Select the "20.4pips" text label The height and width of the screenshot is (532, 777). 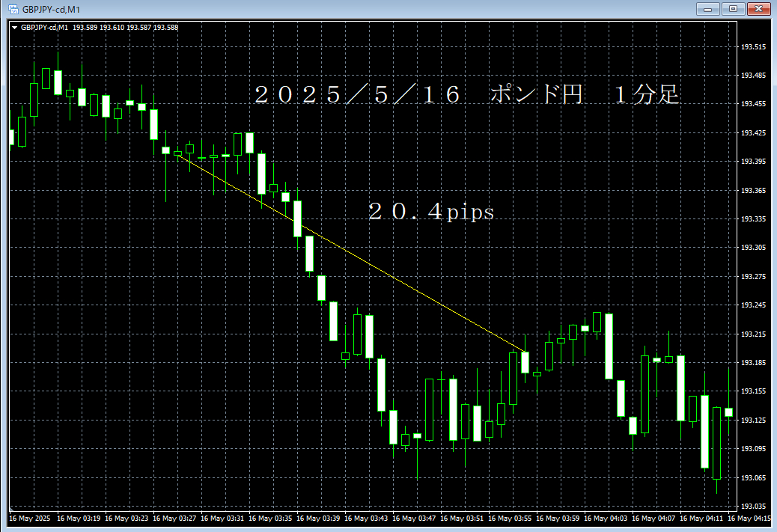tap(431, 213)
